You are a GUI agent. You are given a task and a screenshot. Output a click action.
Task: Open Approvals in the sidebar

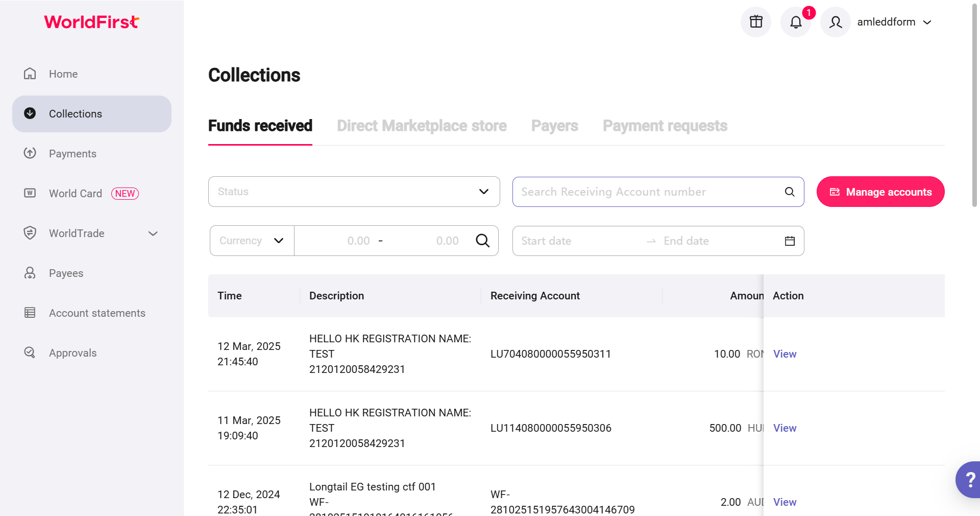coord(92,353)
